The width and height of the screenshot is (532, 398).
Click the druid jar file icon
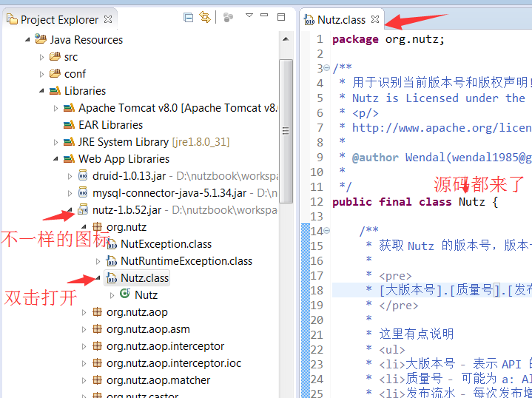point(83,175)
